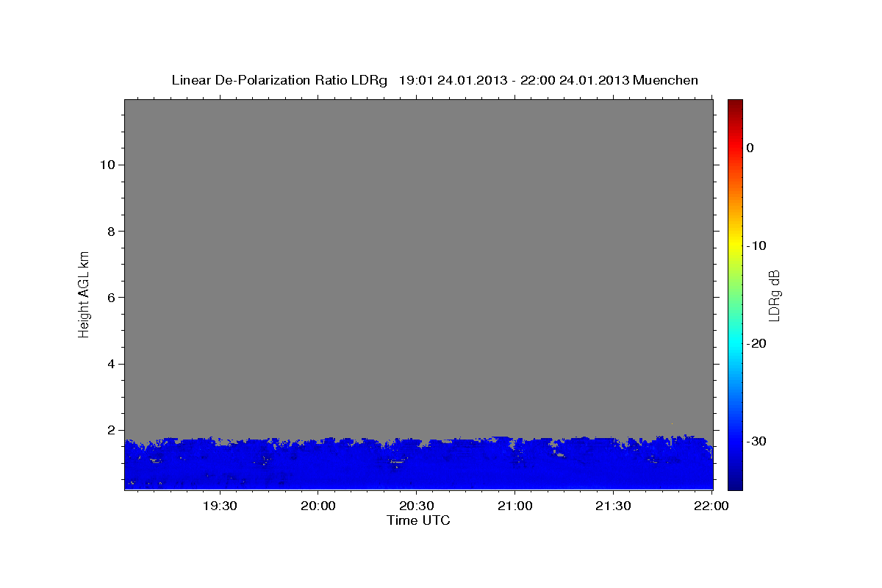Select the 20:30 time tick label

coord(416,506)
